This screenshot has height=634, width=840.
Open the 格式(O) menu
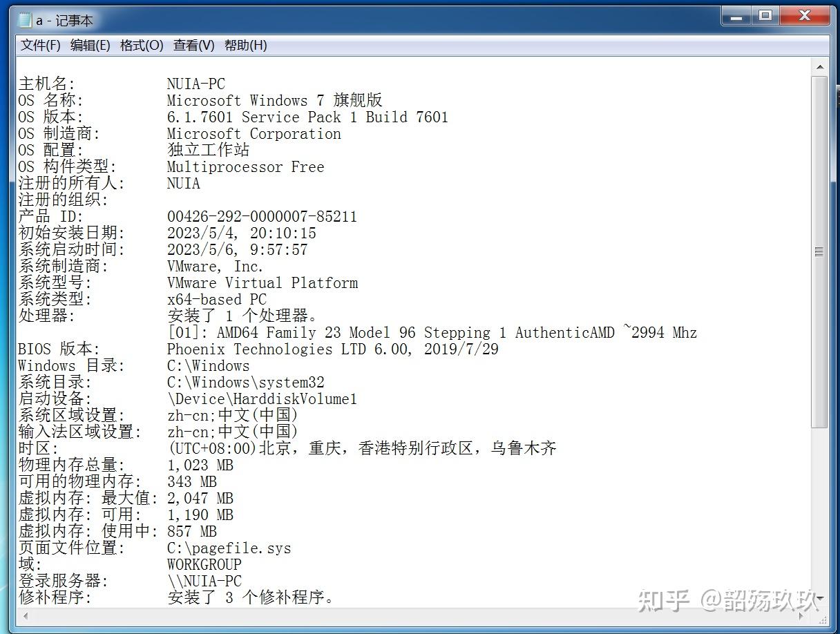[141, 45]
